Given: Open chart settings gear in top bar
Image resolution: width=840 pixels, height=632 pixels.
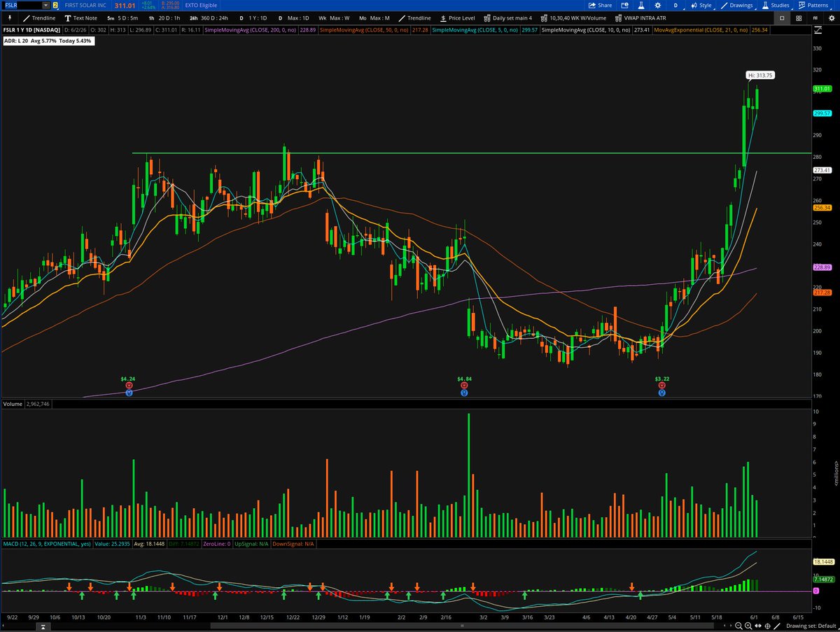Looking at the screenshot, I should [657, 5].
